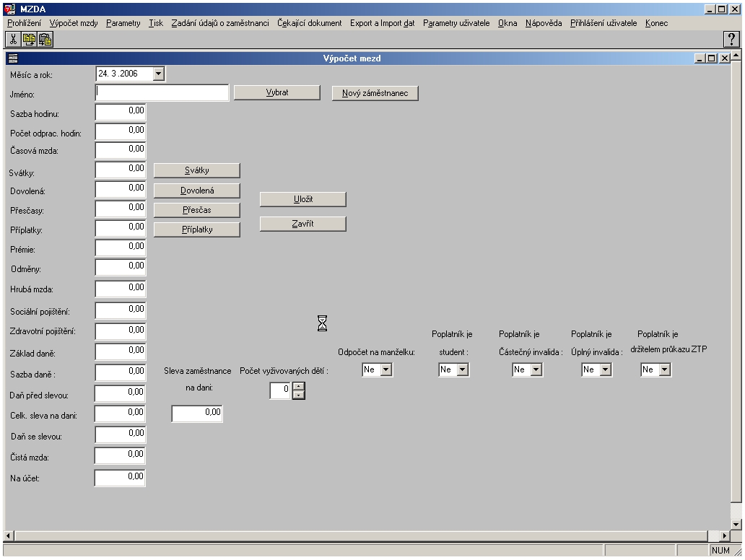Open the Parametry menu
The width and height of the screenshot is (745, 560).
[x=123, y=23]
